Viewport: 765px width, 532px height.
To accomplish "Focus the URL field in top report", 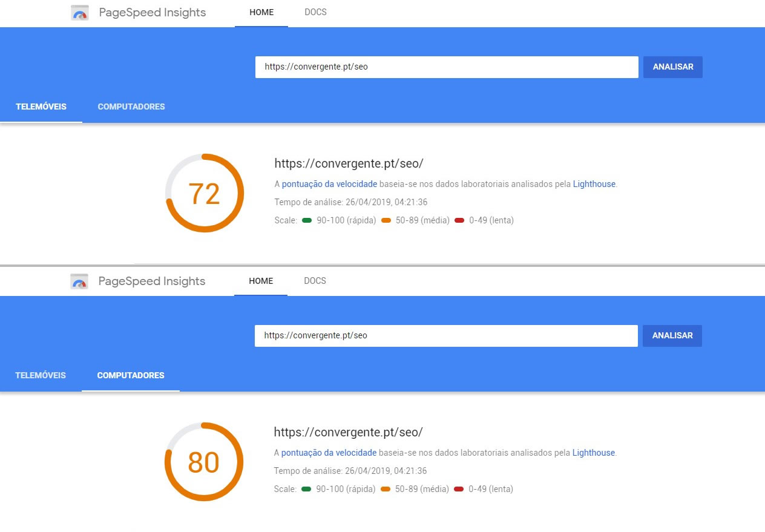I will click(x=447, y=67).
